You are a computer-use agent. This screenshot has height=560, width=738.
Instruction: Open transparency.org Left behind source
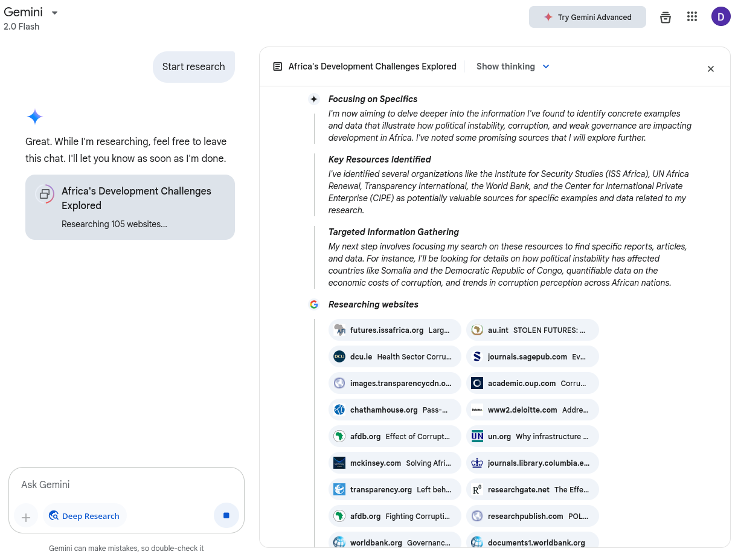point(395,489)
